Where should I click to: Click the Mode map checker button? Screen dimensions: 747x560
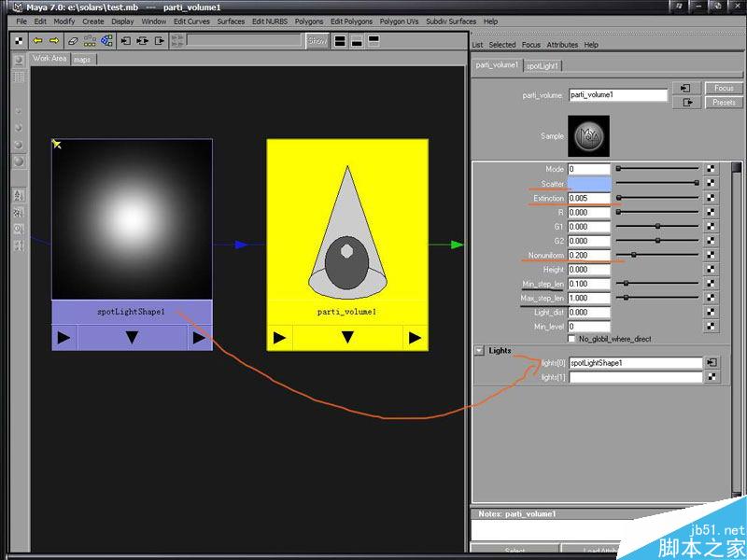coord(711,169)
